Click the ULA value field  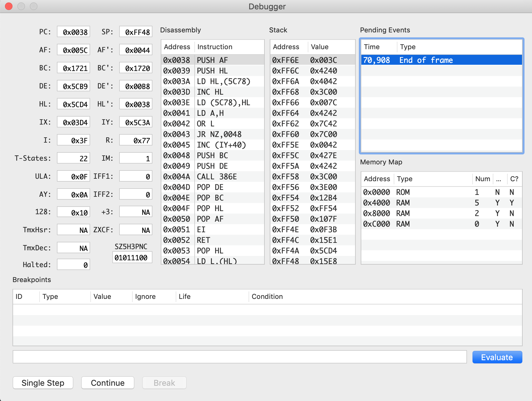coord(74,176)
